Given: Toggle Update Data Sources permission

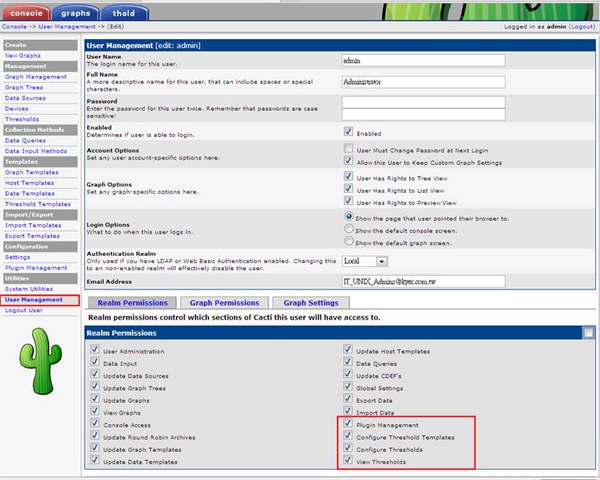Looking at the screenshot, I should click(x=95, y=374).
